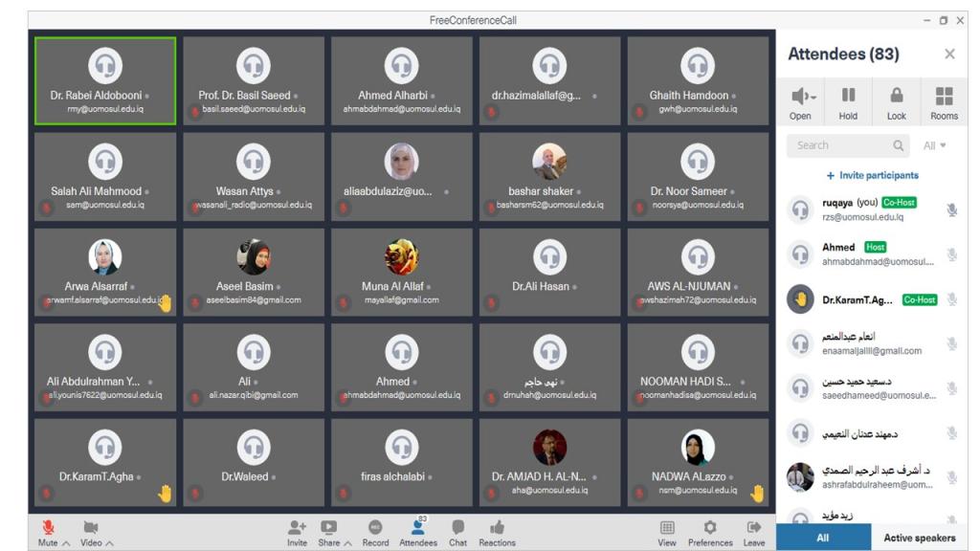Viewport: 980px width, 551px height.
Task: Click the Invite participants link
Action: 872,175
